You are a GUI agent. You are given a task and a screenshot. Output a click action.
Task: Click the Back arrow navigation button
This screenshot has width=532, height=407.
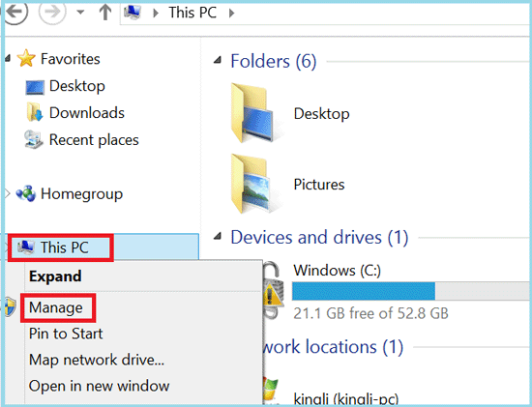click(15, 12)
